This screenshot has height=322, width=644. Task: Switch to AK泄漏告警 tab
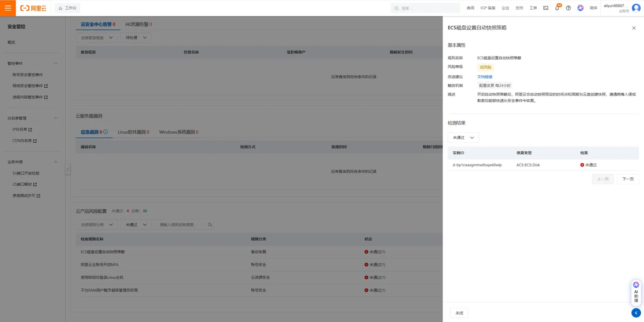coord(138,24)
